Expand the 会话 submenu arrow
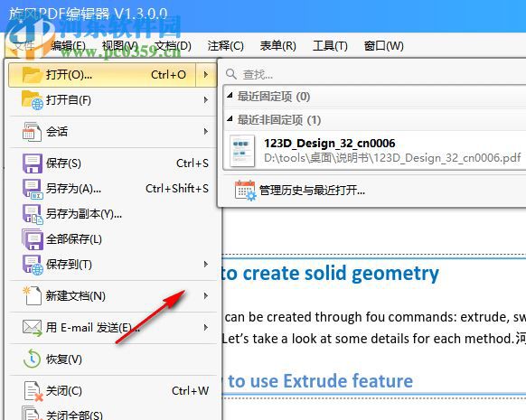Screen dimensions: 526x420 coord(206,131)
